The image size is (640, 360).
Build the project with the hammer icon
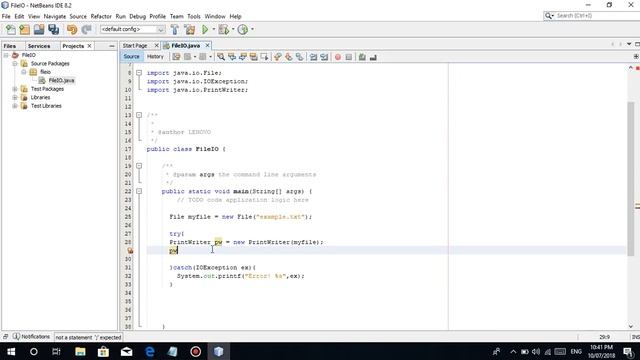[x=175, y=29]
